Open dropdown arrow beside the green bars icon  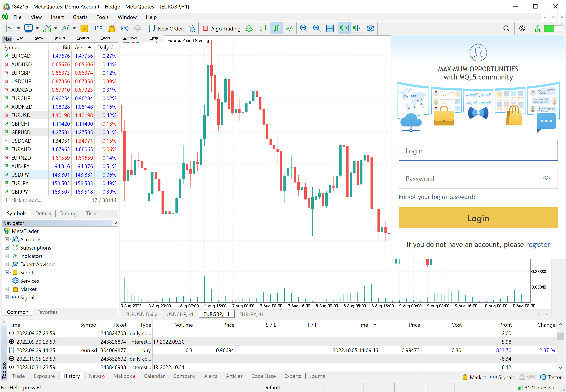tap(56, 29)
